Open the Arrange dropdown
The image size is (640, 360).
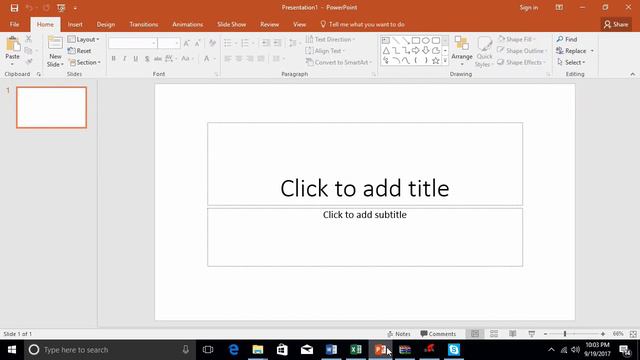[462, 51]
